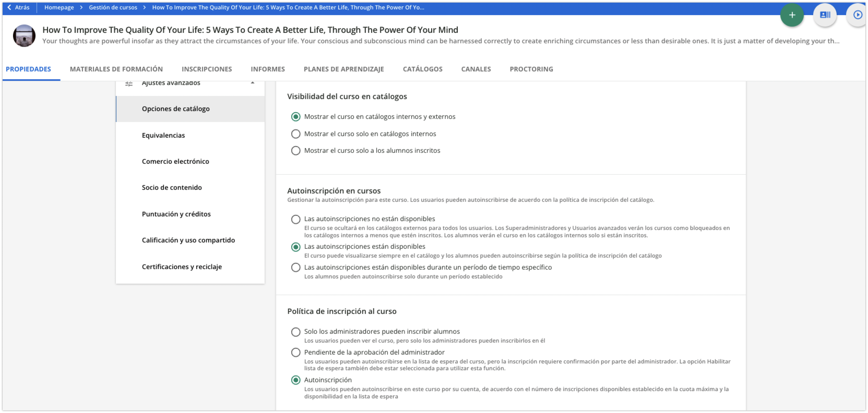Click the Ajustes avanzados sliders icon

point(129,83)
